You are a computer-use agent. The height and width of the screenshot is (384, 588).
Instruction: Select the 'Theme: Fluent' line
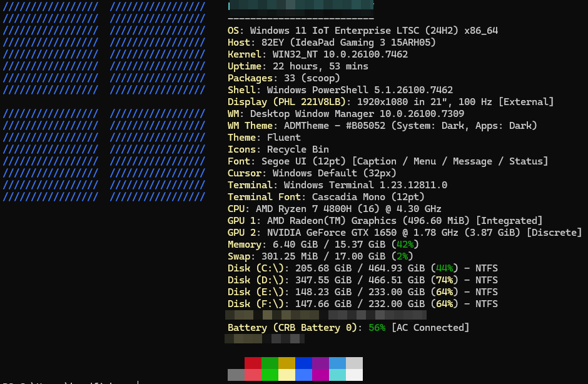(x=264, y=138)
